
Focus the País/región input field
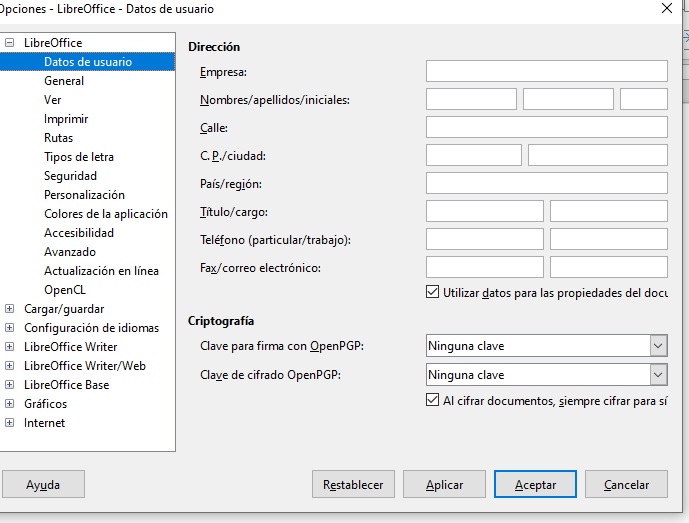coord(547,183)
